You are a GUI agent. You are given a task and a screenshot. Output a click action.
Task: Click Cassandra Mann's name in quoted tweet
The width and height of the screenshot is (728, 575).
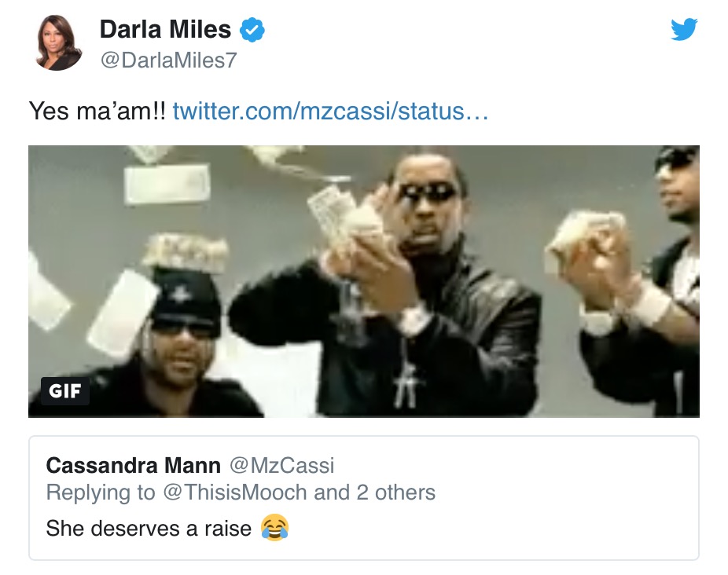(133, 465)
